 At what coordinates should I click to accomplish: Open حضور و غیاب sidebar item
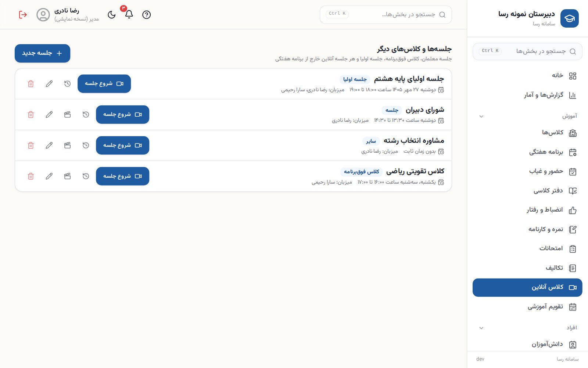527,171
